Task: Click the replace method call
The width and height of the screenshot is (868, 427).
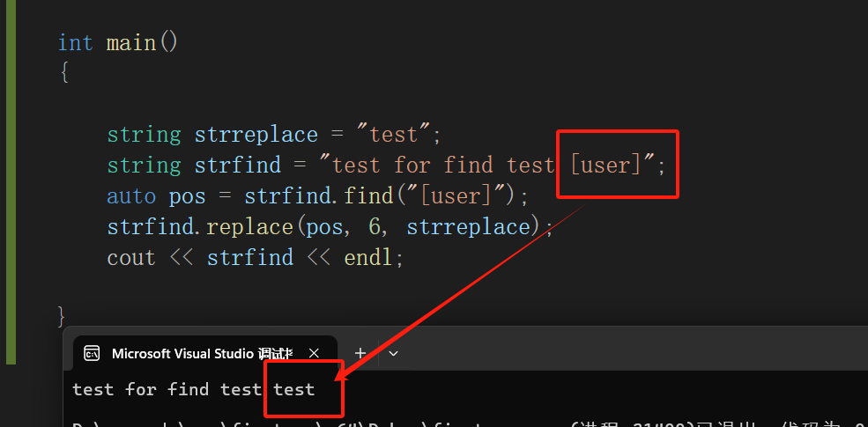Action: click(249, 227)
